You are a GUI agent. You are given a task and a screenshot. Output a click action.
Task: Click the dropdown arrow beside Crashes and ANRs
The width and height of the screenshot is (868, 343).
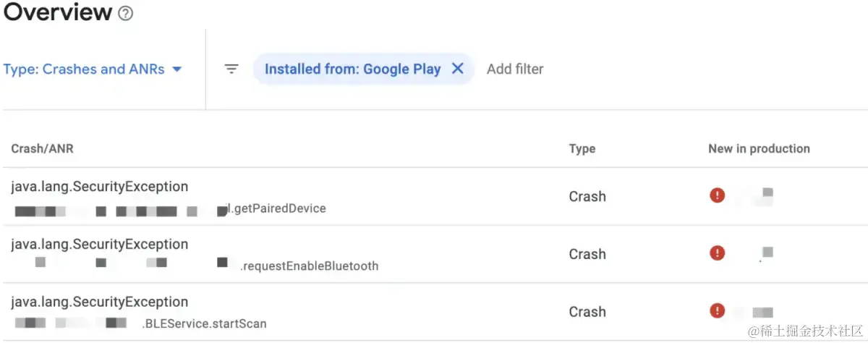pos(177,69)
